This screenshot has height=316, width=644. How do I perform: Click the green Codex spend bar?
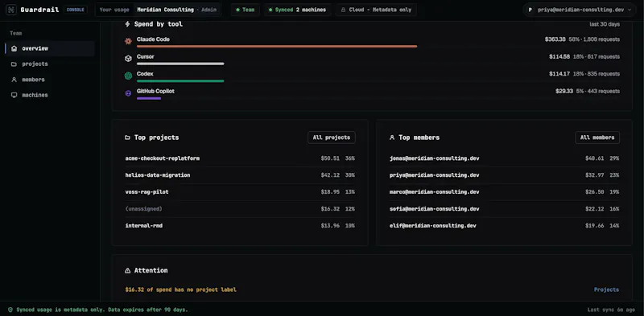click(x=180, y=81)
